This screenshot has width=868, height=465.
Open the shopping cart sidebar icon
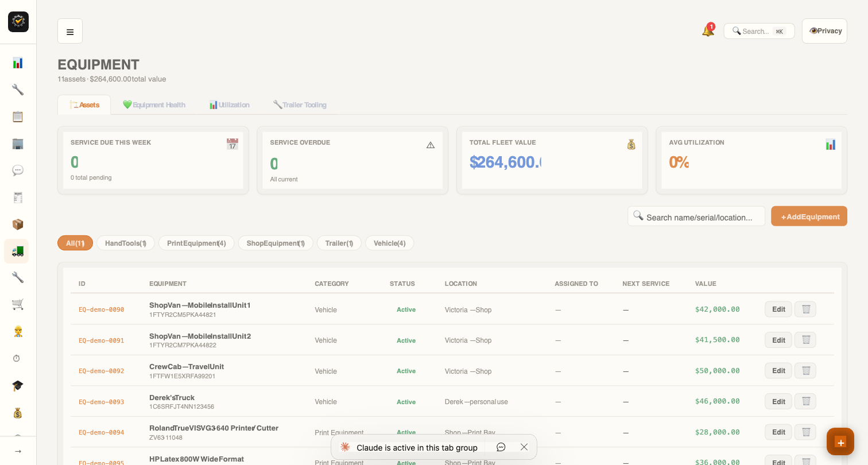tap(18, 304)
